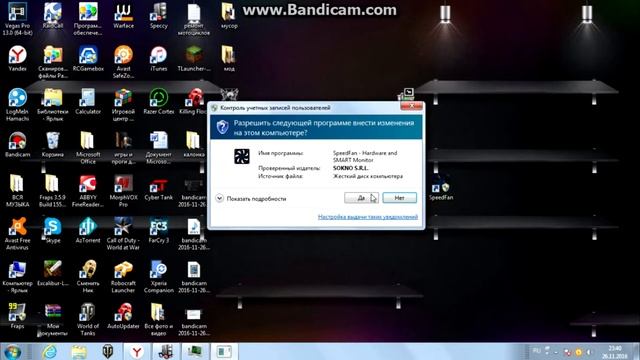The image size is (640, 360).
Task: Select the Calculator desktop shortcut
Action: coord(88,101)
